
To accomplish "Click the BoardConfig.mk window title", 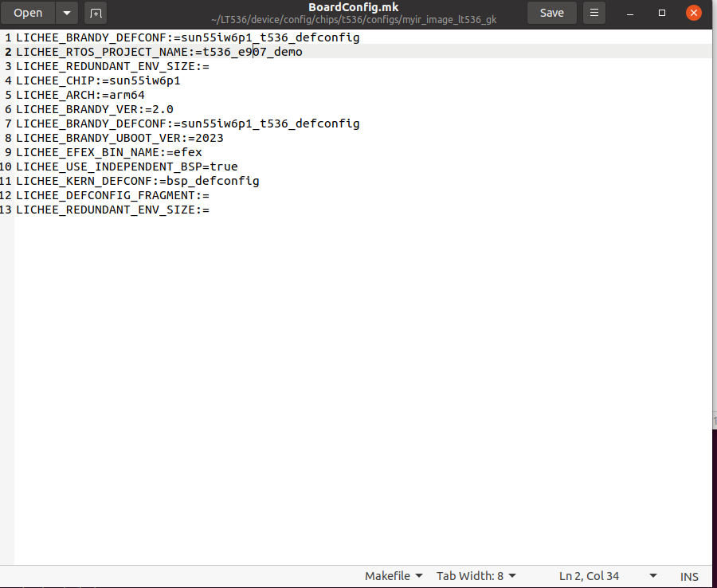I will coord(354,7).
